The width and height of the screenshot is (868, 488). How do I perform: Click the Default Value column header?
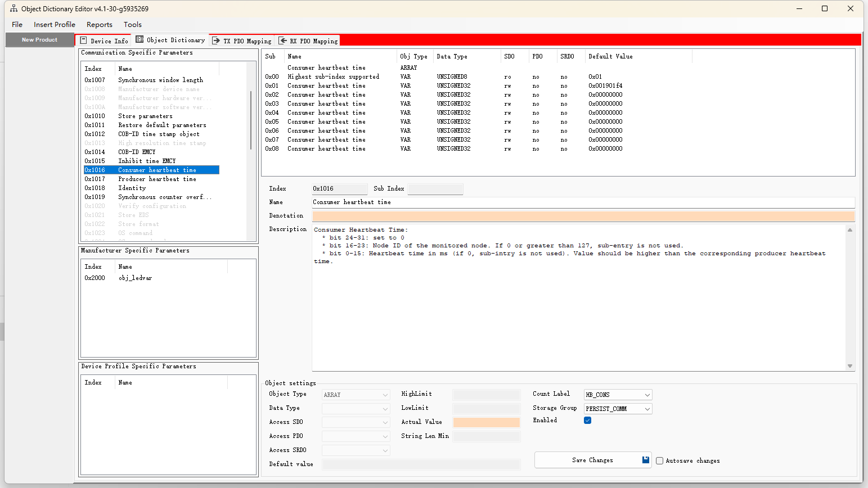pyautogui.click(x=638, y=56)
